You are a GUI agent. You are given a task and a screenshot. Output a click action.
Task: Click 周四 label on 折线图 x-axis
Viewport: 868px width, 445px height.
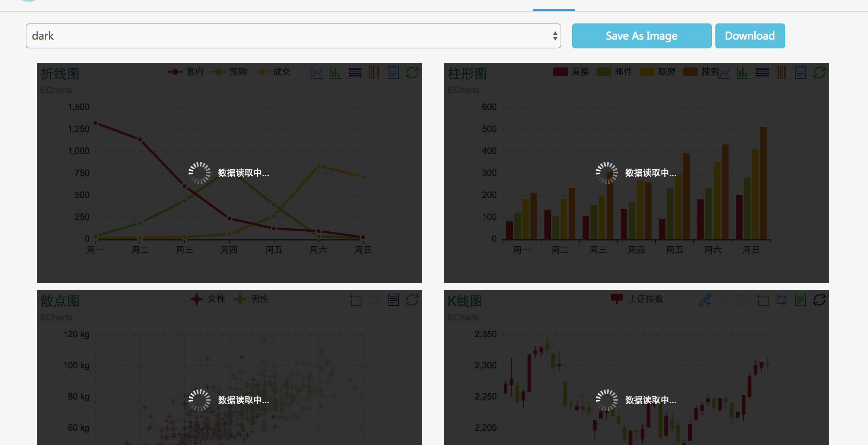click(x=229, y=250)
